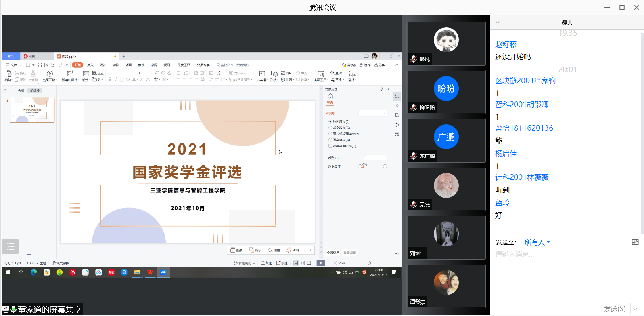Open the 发送至 所有人 recipient dropdown

537,242
